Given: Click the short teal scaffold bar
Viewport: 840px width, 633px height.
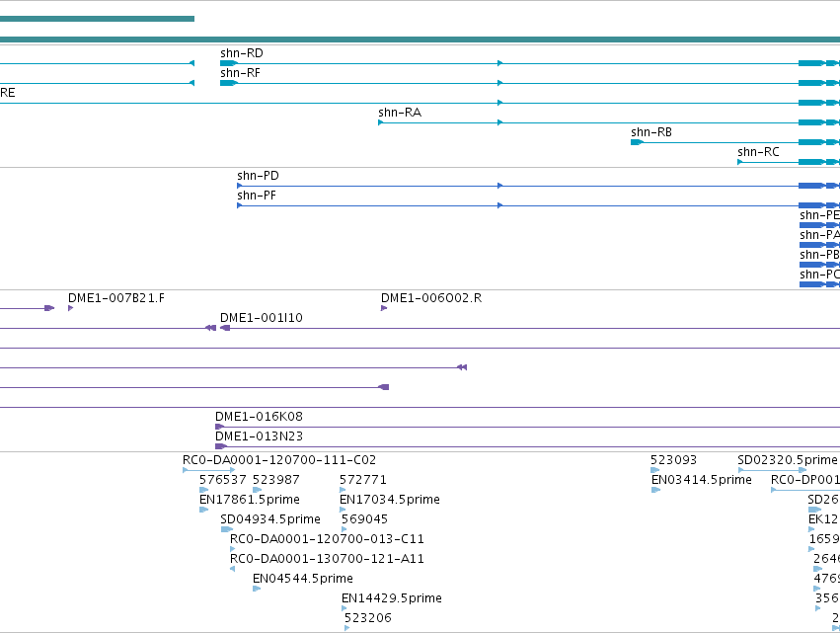Looking at the screenshot, I should coord(97,19).
